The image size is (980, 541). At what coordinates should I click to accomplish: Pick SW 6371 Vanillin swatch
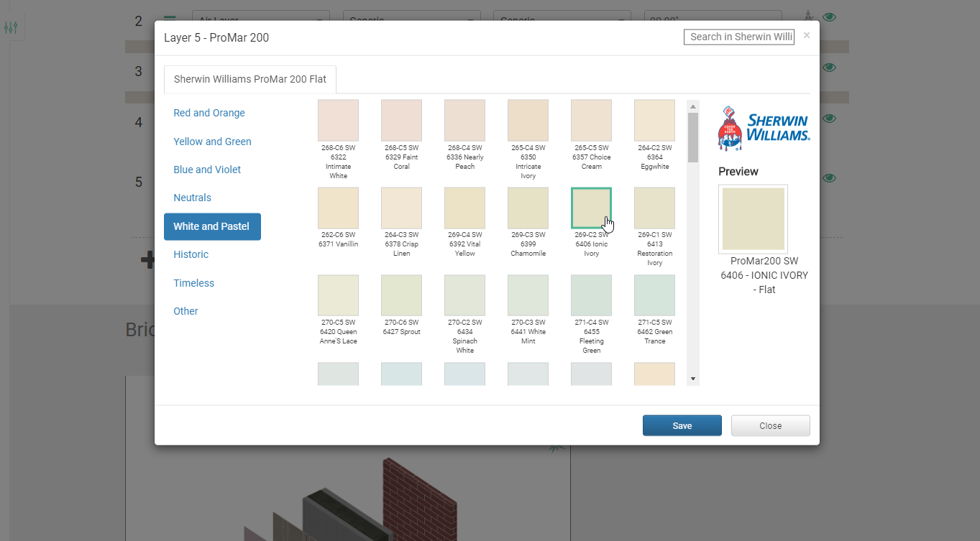click(x=338, y=208)
